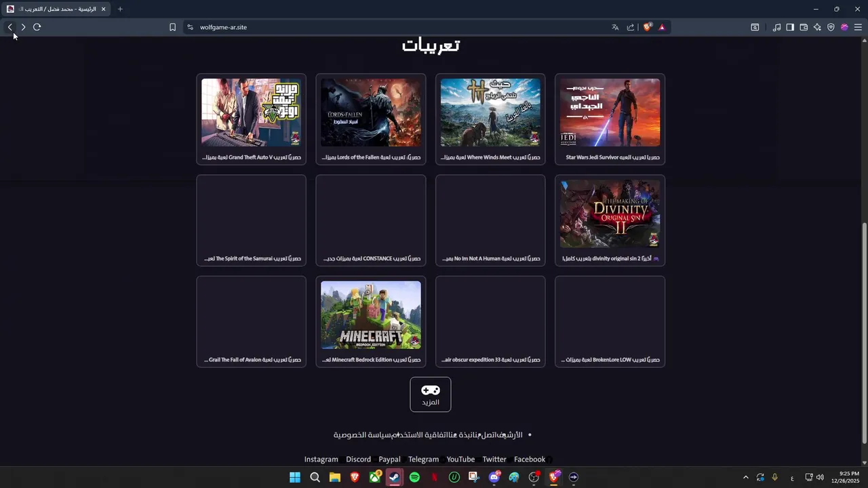Viewport: 868px width, 488px height.
Task: Reload the wolfgame-ar.site page
Action: (37, 27)
